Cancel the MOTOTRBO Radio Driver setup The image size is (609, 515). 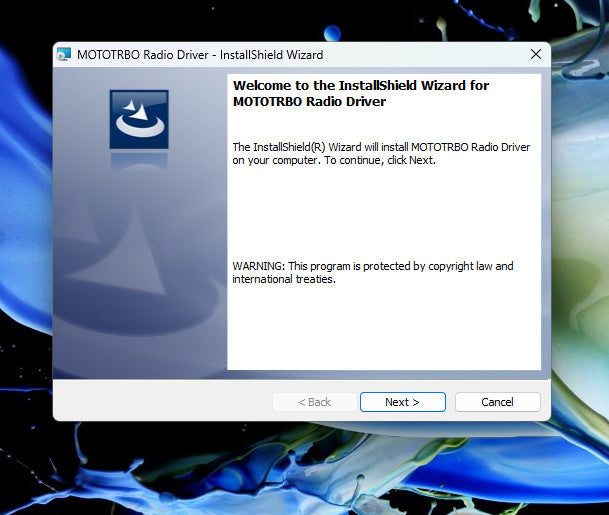tap(497, 402)
